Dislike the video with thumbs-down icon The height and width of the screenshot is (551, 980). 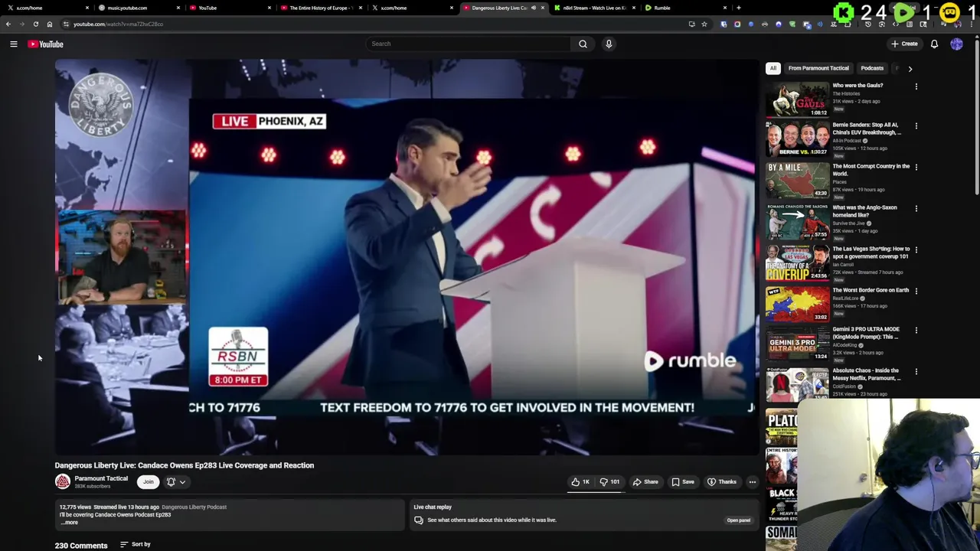tap(610, 481)
